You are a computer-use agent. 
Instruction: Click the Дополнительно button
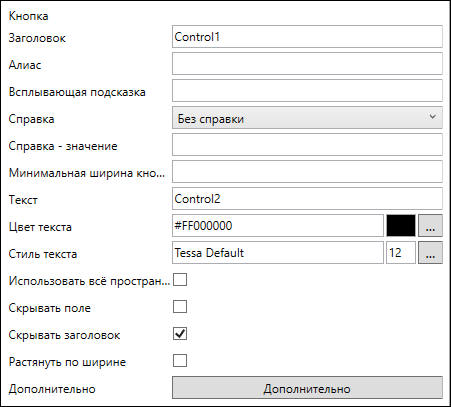[x=307, y=388]
